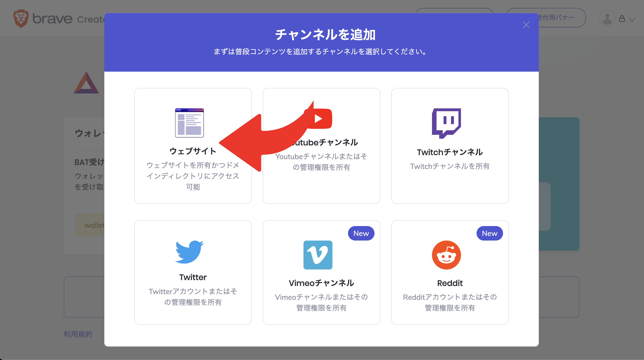Select the ウェブサイト channel title
The image size is (644, 360).
coord(193,151)
